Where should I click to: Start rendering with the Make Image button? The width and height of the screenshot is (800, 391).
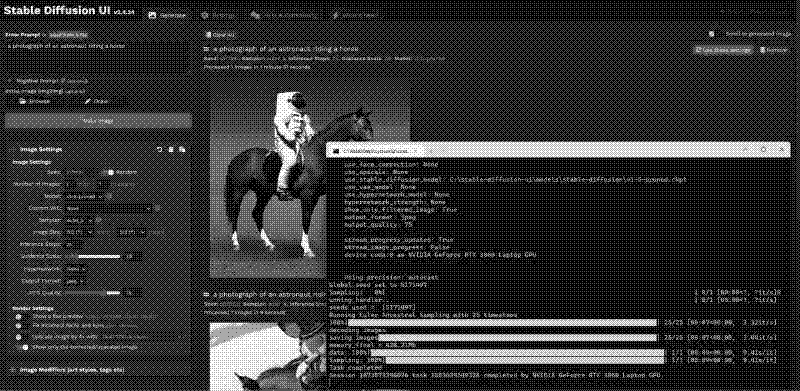point(98,120)
